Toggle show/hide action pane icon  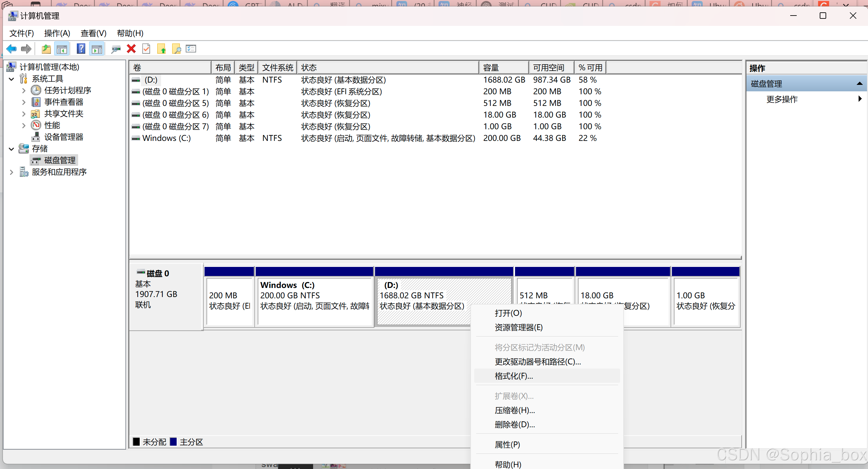(97, 49)
